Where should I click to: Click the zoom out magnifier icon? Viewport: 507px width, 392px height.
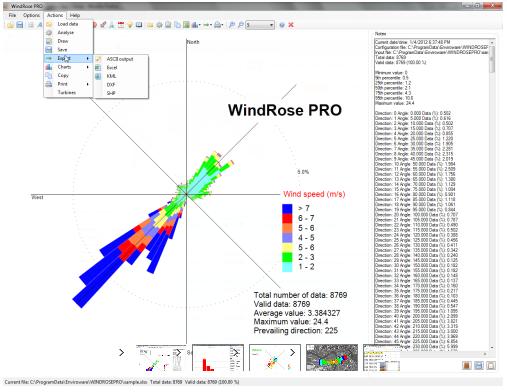pyautogui.click(x=240, y=25)
